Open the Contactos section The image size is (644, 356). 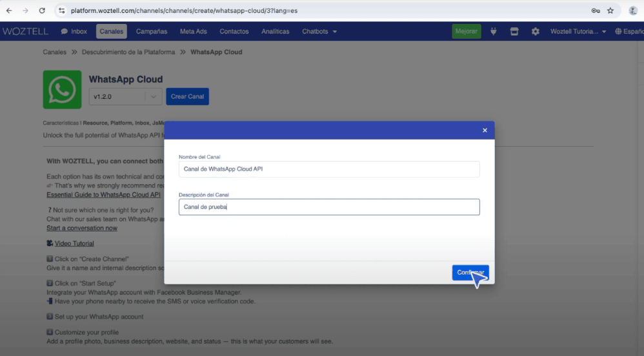click(234, 31)
